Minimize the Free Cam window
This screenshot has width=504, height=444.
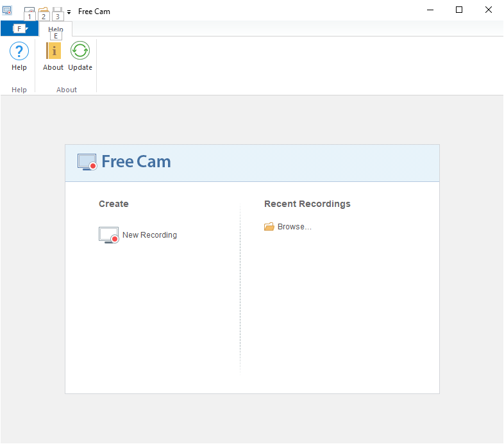point(430,10)
